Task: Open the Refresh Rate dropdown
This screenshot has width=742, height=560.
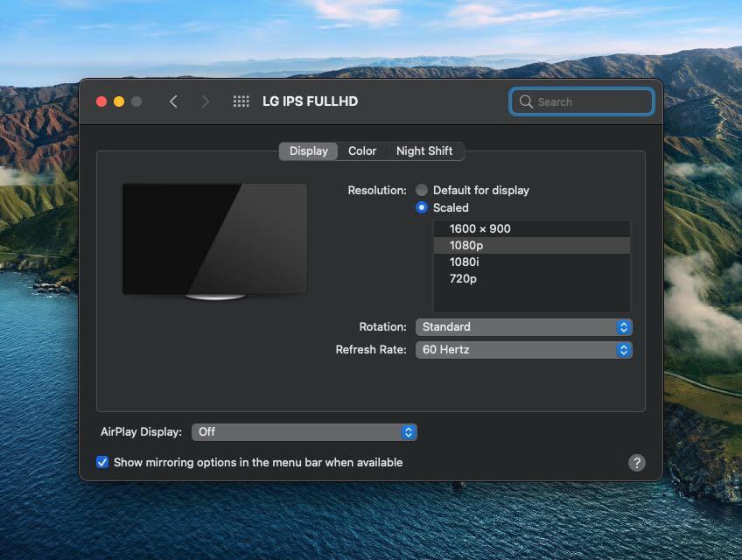Action: click(523, 350)
